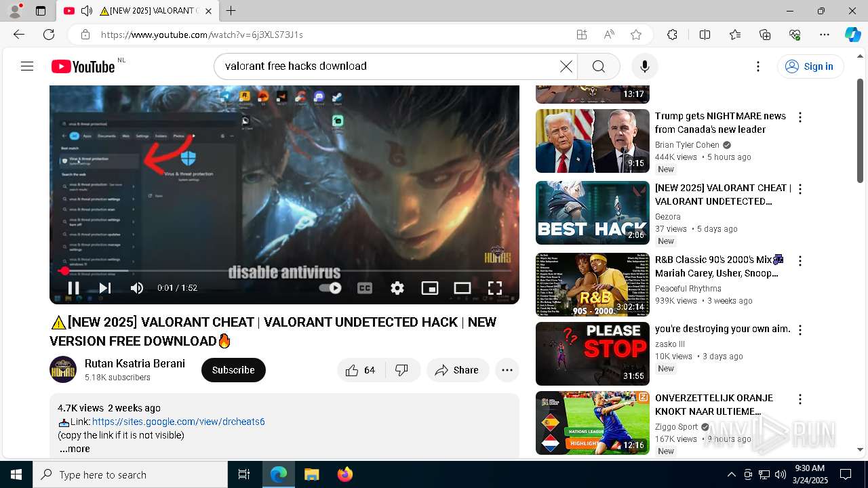Seek on the video progress bar
Image resolution: width=868 pixels, height=488 pixels.
click(x=284, y=271)
